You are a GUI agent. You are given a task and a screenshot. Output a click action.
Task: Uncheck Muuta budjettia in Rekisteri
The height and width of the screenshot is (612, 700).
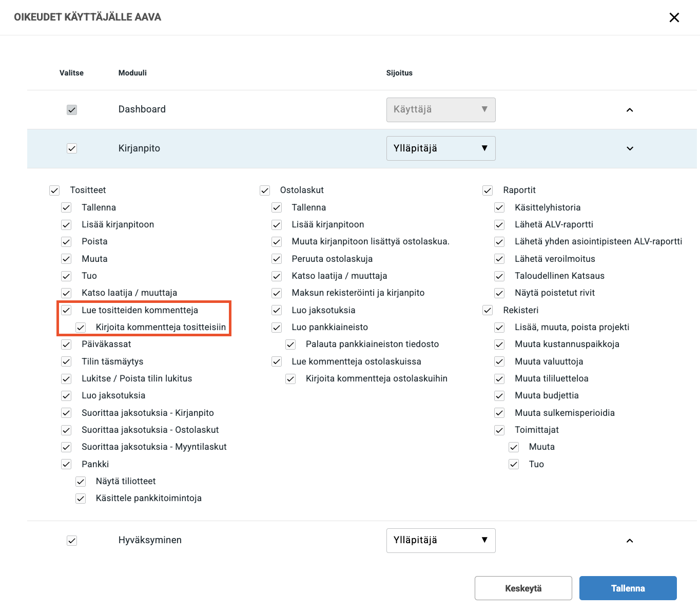coord(499,396)
